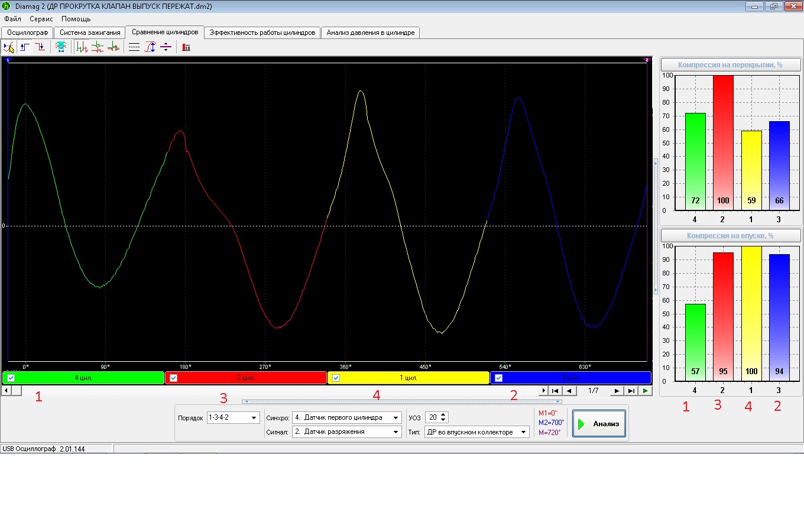The width and height of the screenshot is (804, 532).
Task: Click the 59 value in the overlap compression chart
Action: click(751, 200)
